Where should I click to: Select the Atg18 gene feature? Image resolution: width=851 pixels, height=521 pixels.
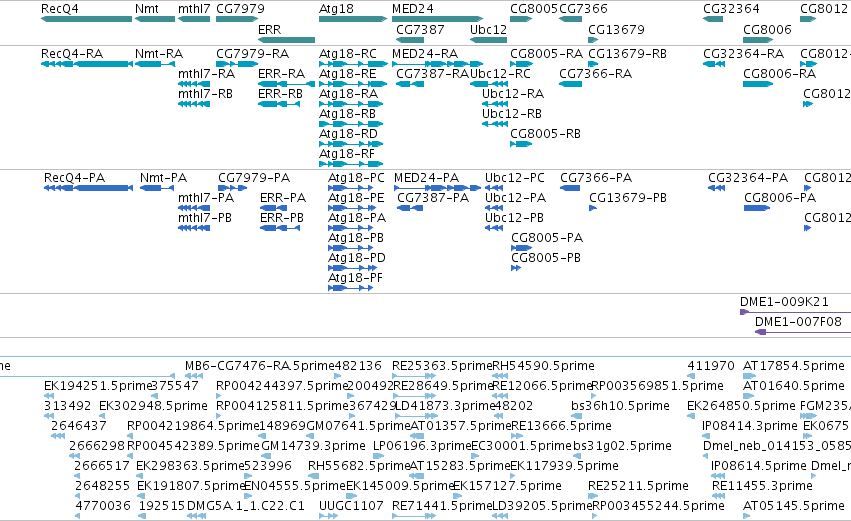353,19
